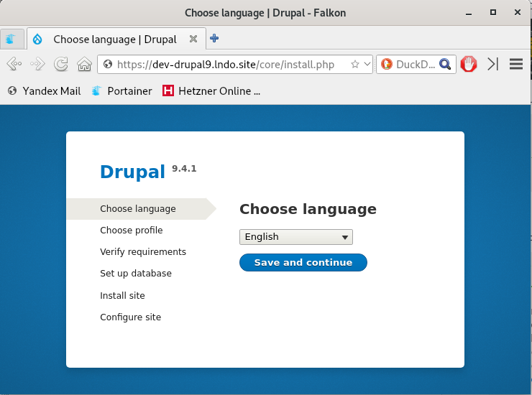Go back using the back arrow
Image resolution: width=532 pixels, height=395 pixels.
pyautogui.click(x=14, y=64)
